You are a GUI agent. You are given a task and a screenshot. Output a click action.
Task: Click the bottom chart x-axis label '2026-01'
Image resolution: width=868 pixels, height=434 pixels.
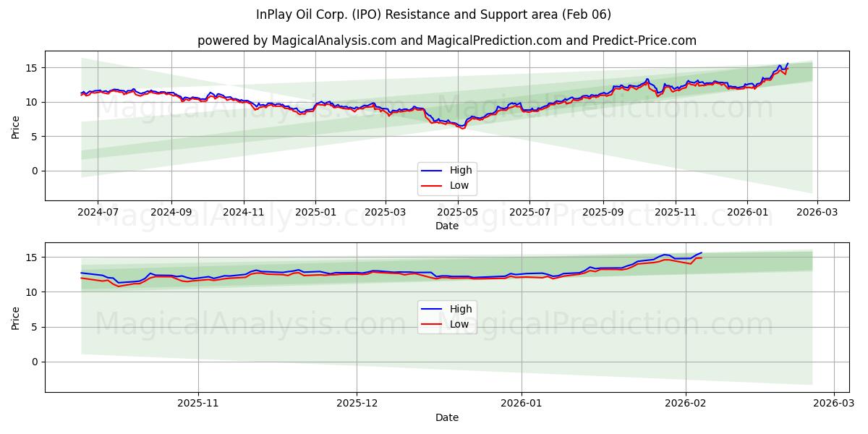pos(522,404)
